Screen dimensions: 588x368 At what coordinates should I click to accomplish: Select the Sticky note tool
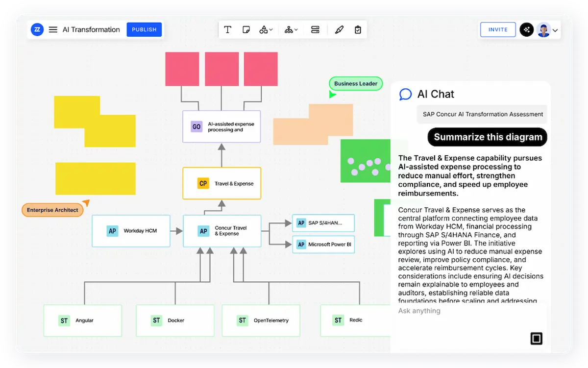(246, 30)
